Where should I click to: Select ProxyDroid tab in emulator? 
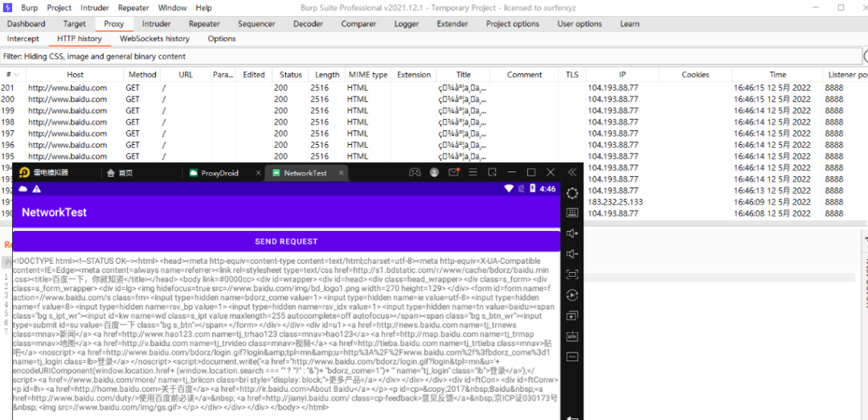point(219,173)
